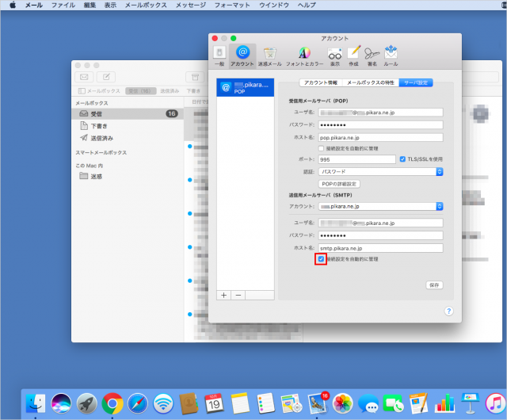Viewport: 507px width, 420px height.
Task: Open the 署名 signature pane
Action: tap(372, 56)
